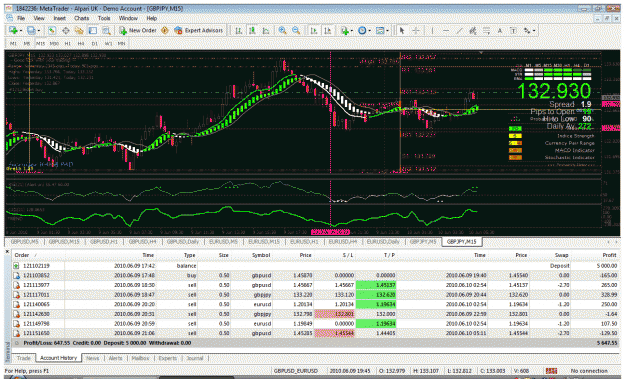
Task: Expand the Profiles dropdown arrow
Action: (x=39, y=31)
